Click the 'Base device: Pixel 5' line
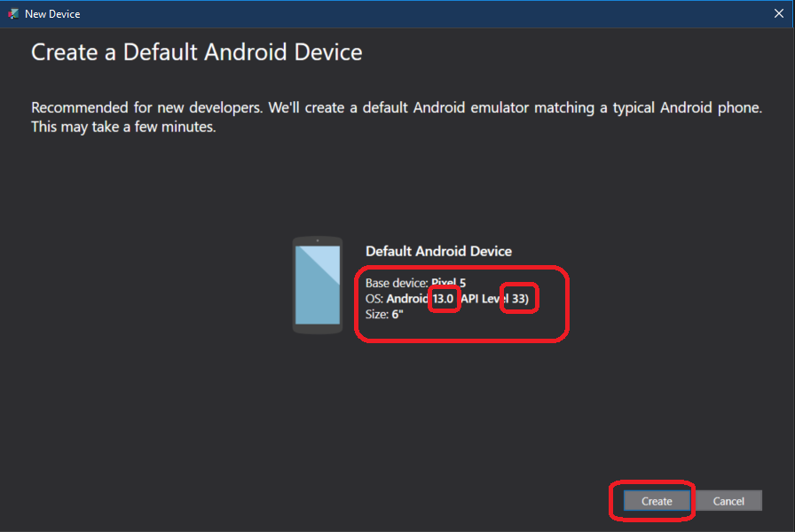The width and height of the screenshot is (795, 532). tap(415, 283)
